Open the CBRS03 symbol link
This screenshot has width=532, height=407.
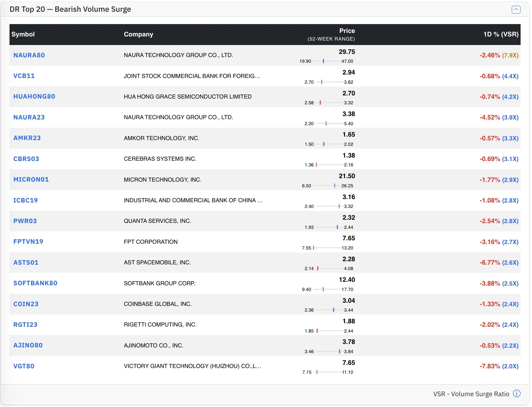(26, 159)
